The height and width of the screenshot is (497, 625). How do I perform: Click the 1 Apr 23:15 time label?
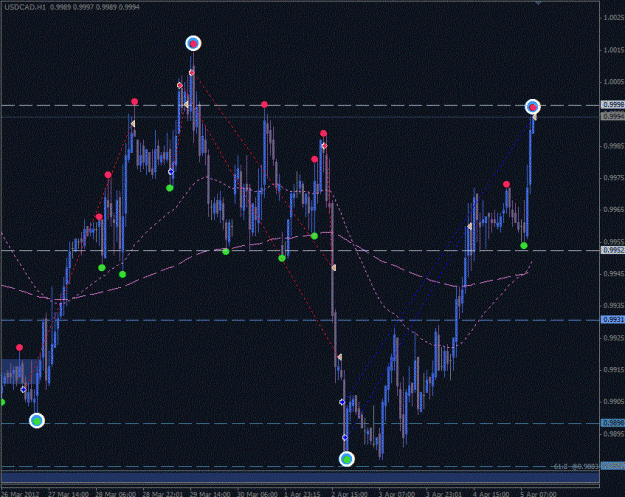[x=302, y=494]
